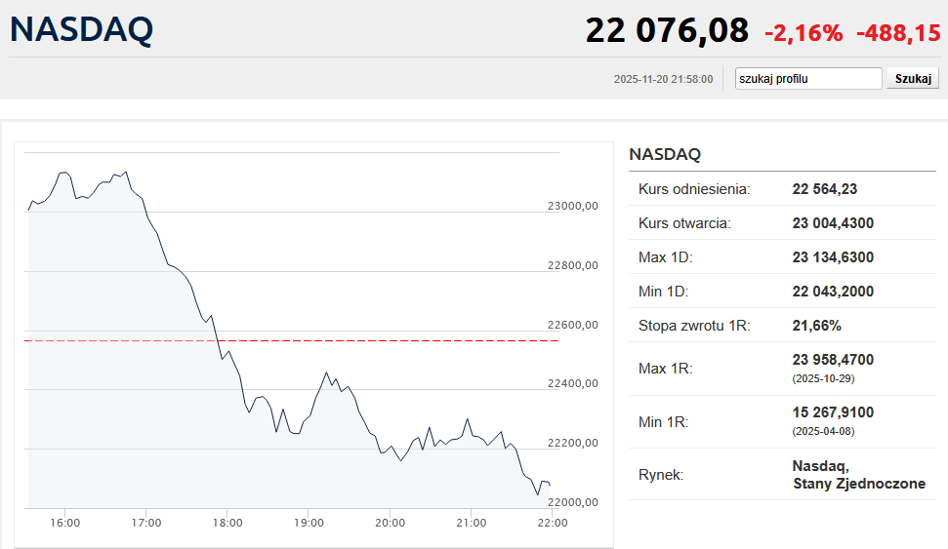948x549 pixels.
Task: Click the 'szukaj profilu' search field
Action: 808,79
